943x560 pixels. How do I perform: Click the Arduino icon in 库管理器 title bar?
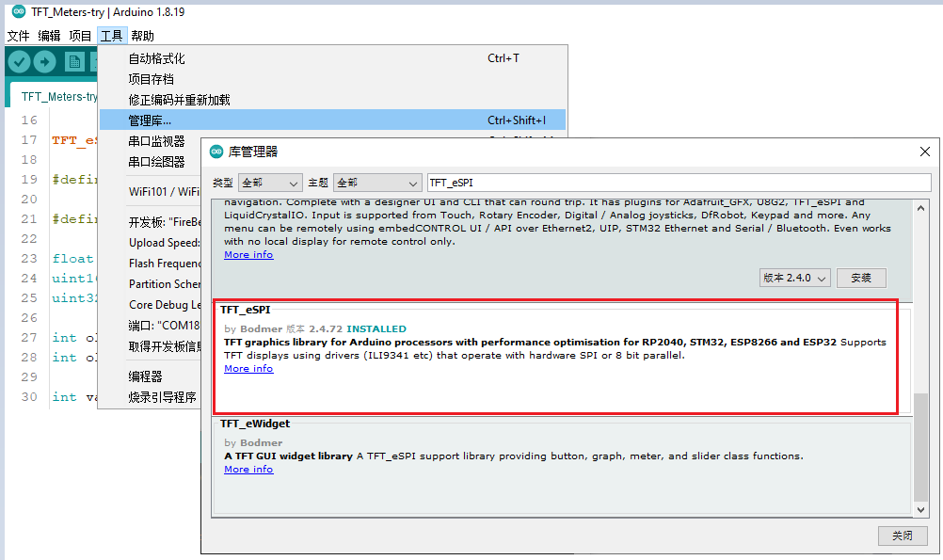click(216, 152)
